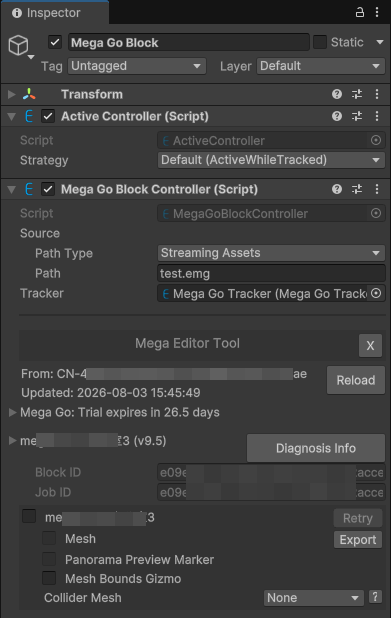Click the ActiveController script object picker
This screenshot has width=391, height=618.
pyautogui.click(x=376, y=140)
